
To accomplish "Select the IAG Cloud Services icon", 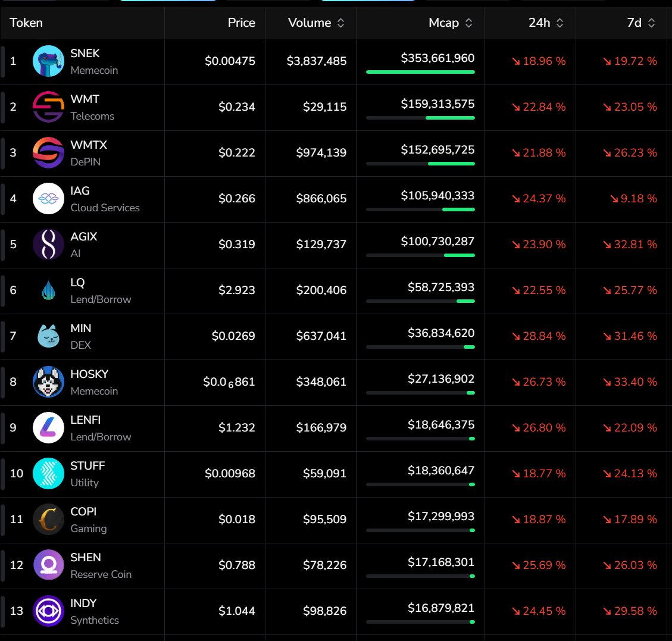I will tap(48, 198).
